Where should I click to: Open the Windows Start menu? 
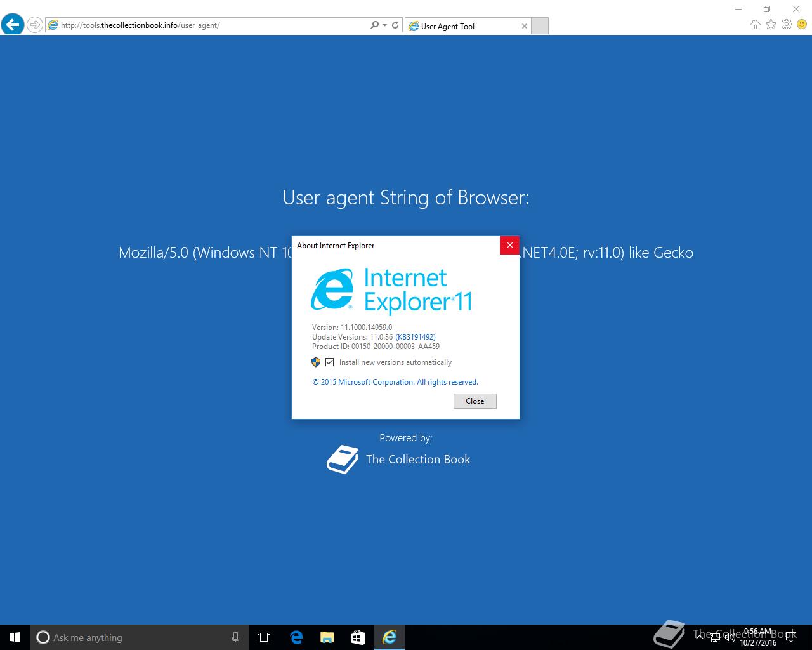[15, 637]
